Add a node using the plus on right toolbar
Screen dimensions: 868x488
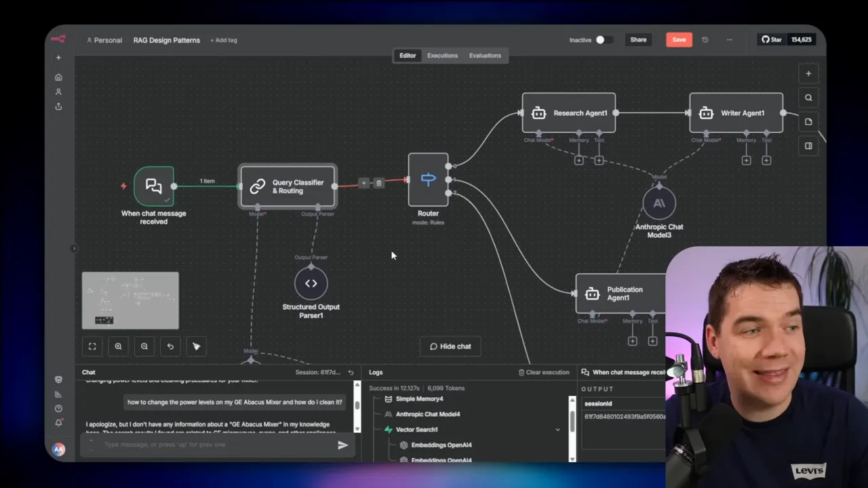click(808, 73)
